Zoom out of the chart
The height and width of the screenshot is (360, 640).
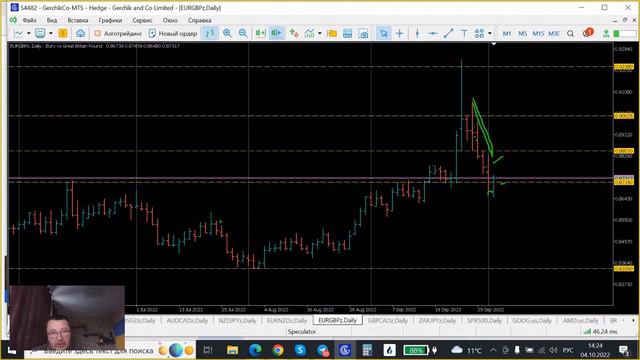pos(243,33)
